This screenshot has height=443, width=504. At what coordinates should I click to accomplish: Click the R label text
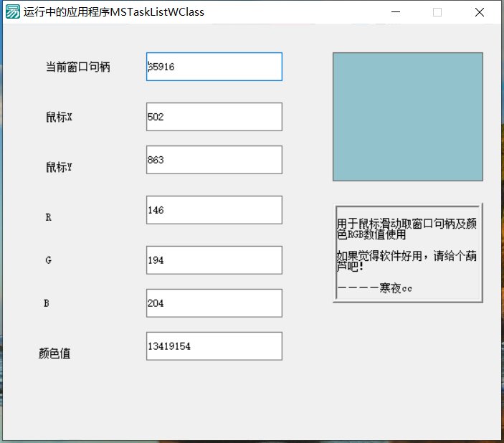pos(48,217)
